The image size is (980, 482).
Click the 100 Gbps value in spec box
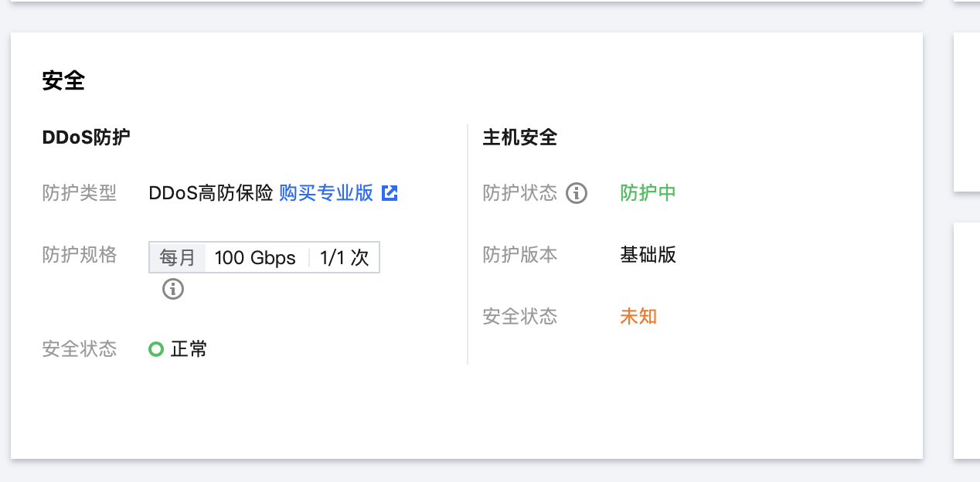pos(255,258)
